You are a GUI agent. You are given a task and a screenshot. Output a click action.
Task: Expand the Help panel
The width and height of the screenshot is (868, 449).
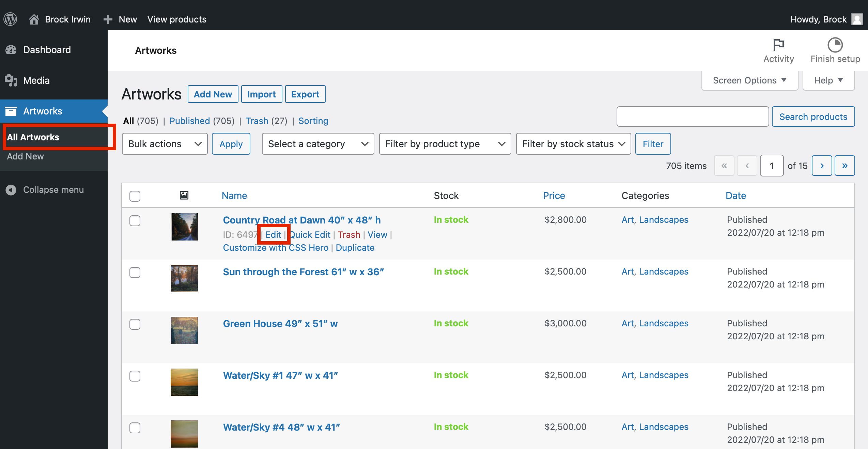point(828,80)
